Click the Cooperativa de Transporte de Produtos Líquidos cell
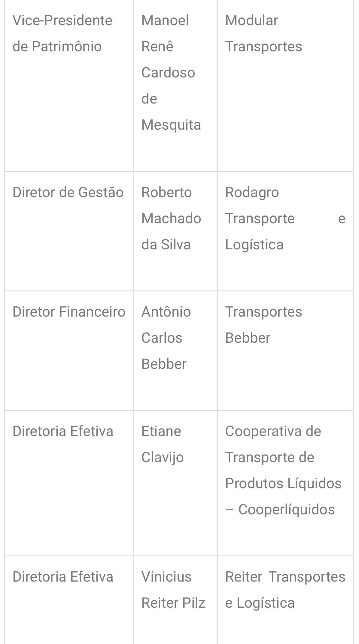Viewport: 359px width, 644px height. [283, 470]
